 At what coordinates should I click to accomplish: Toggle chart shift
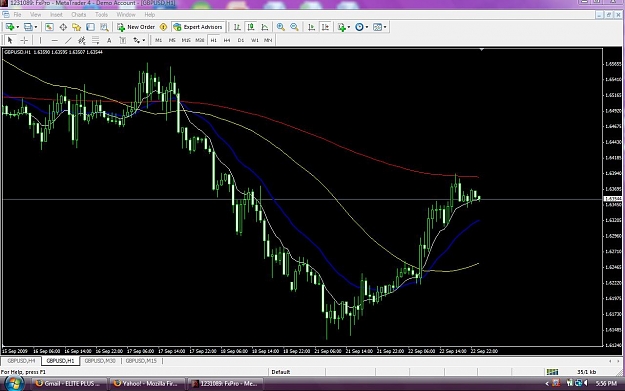tap(325, 27)
